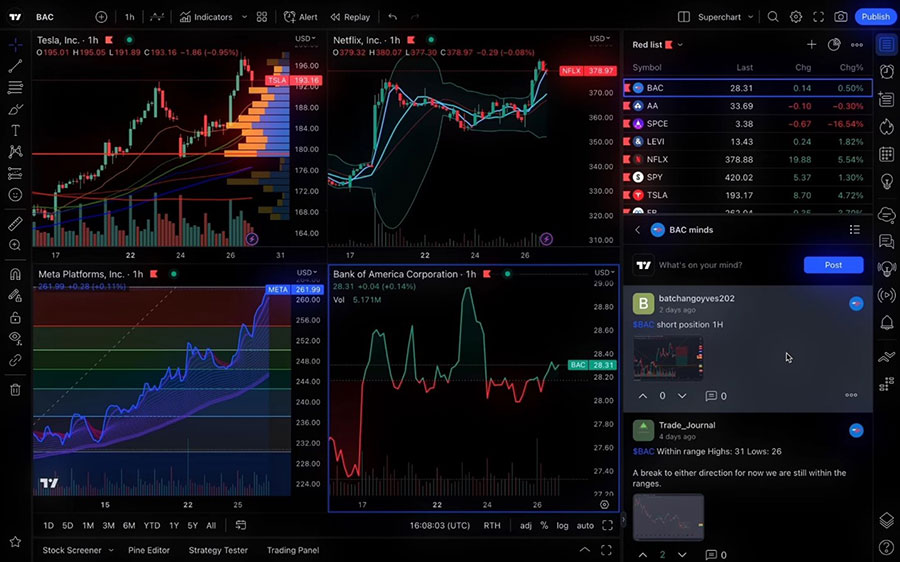Image resolution: width=900 pixels, height=562 pixels.
Task: Take a chart snapshot with camera icon
Action: coord(841,17)
